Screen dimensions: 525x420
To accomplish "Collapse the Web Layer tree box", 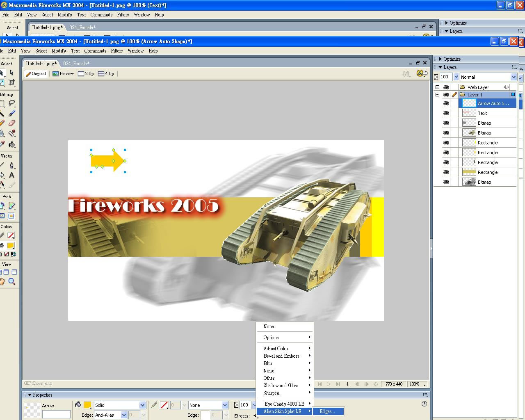I will [x=437, y=87].
